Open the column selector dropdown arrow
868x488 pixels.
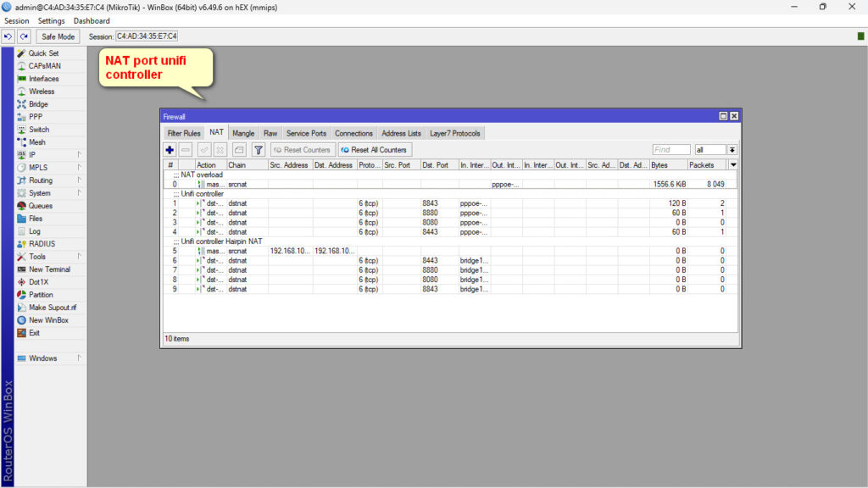coord(733,165)
